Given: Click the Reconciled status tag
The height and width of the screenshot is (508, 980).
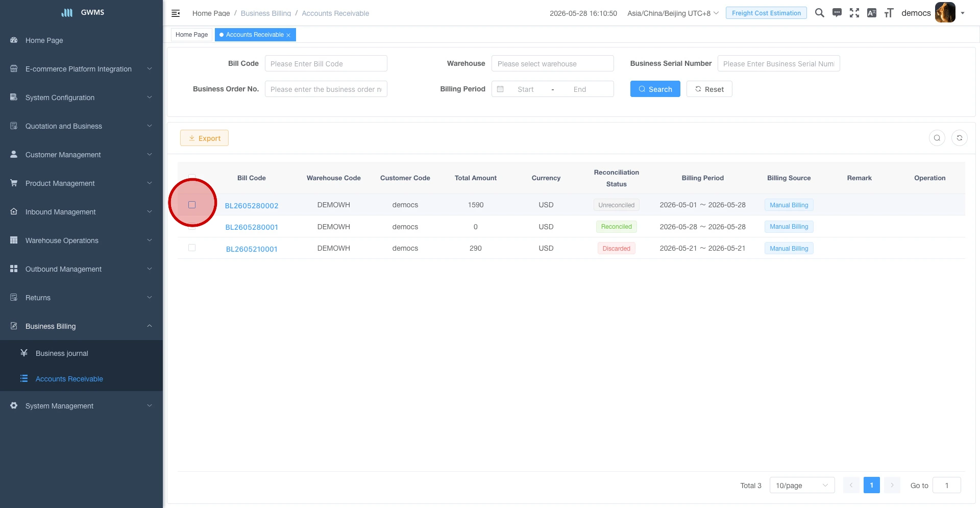Looking at the screenshot, I should coord(616,227).
